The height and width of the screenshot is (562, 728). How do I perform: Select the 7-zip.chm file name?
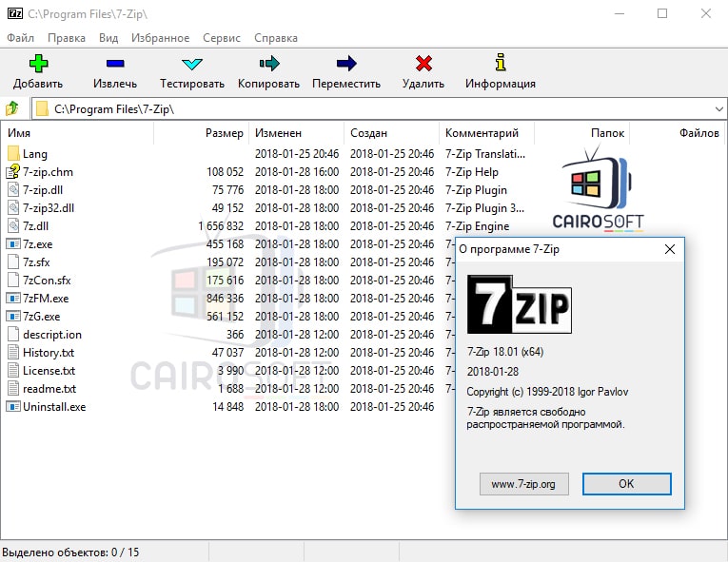pyautogui.click(x=48, y=172)
